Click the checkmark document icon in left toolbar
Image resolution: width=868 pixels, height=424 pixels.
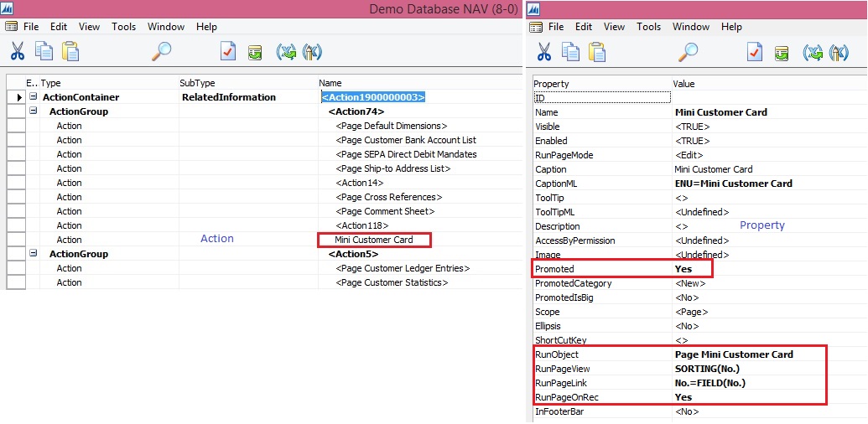pos(228,51)
